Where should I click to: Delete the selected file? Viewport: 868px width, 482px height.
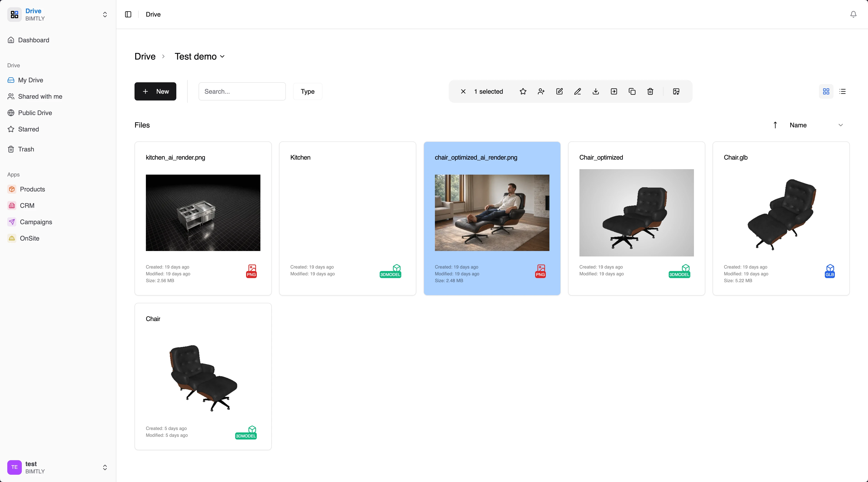650,91
